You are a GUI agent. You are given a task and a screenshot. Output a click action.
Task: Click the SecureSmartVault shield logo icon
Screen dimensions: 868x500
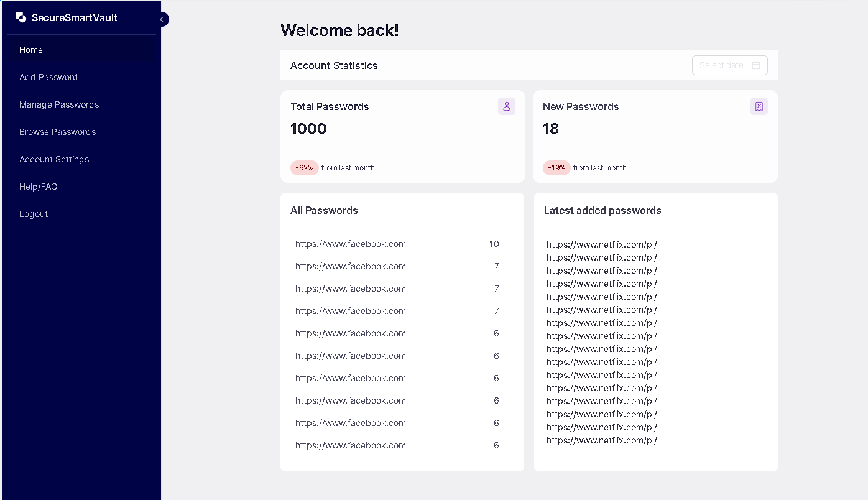pos(21,17)
